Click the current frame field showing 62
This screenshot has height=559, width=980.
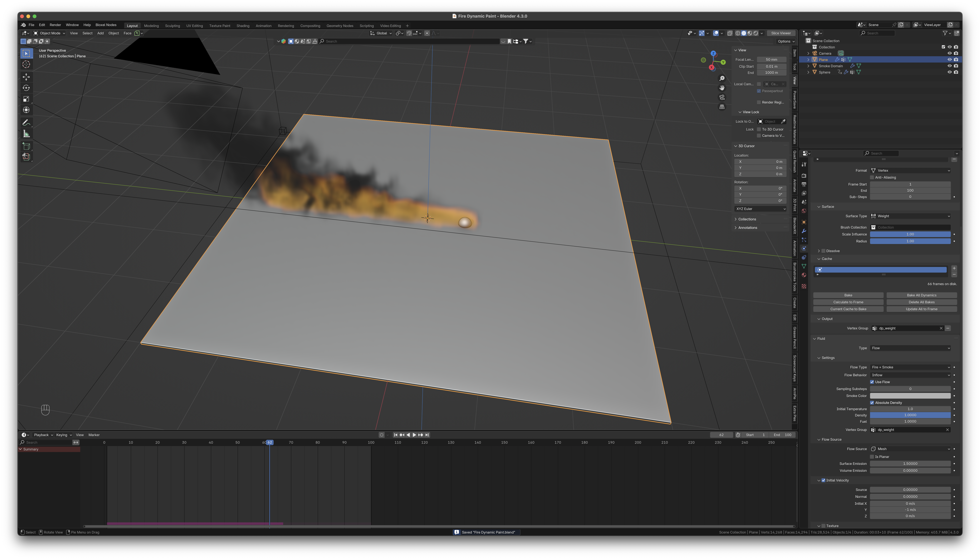click(x=721, y=435)
